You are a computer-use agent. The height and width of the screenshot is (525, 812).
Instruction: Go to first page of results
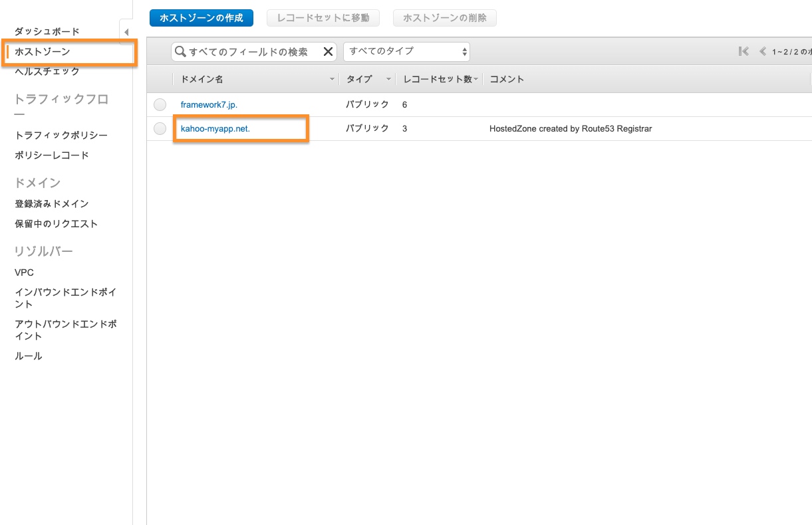coord(744,52)
